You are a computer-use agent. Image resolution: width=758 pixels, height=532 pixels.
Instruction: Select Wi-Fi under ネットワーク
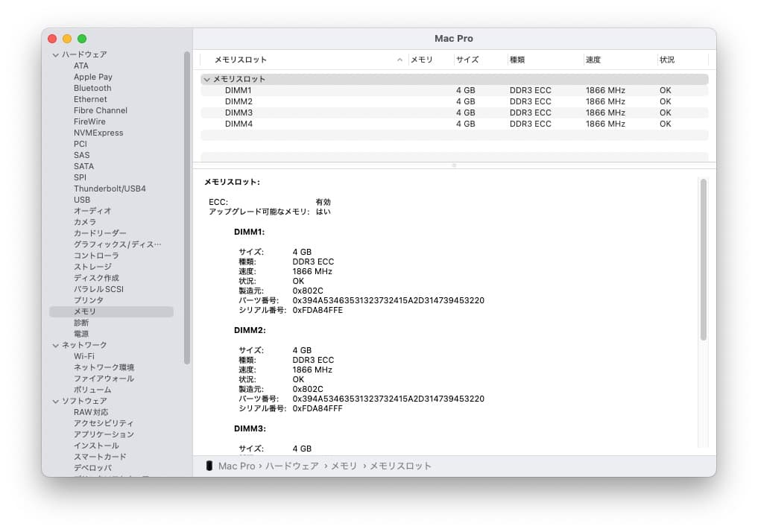tap(85, 355)
